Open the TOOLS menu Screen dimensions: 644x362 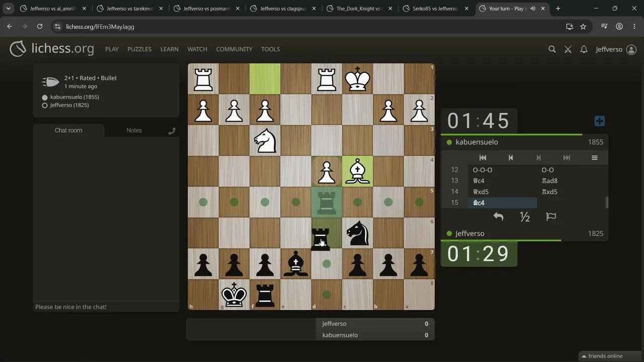point(270,49)
